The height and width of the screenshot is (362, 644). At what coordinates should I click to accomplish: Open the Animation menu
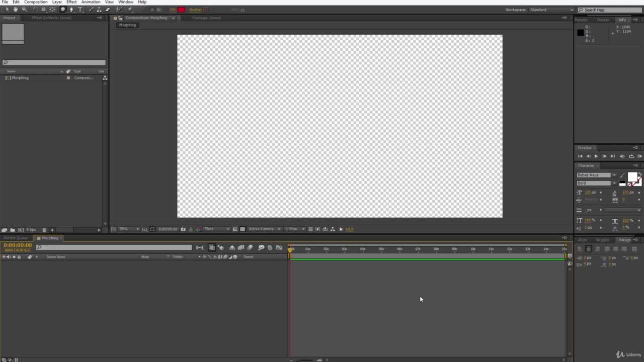(x=91, y=2)
